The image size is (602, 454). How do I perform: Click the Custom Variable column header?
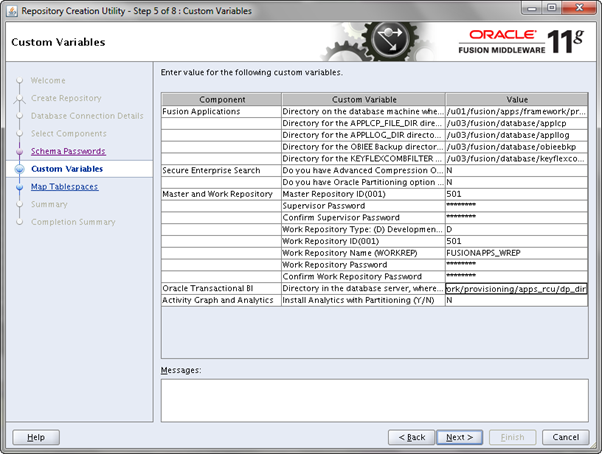click(x=364, y=99)
